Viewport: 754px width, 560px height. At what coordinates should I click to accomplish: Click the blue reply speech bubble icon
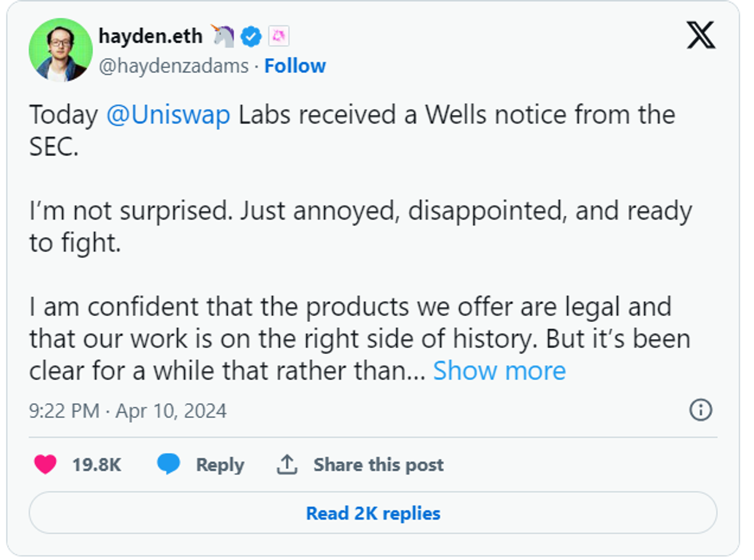pos(169,465)
